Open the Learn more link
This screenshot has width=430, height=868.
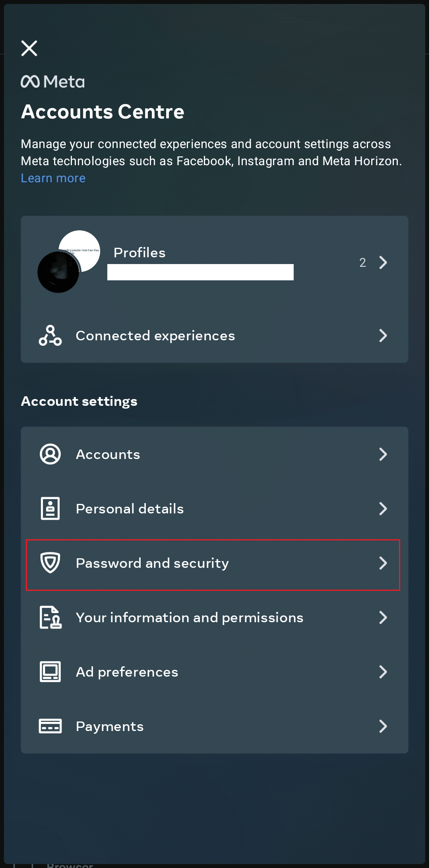pyautogui.click(x=53, y=178)
